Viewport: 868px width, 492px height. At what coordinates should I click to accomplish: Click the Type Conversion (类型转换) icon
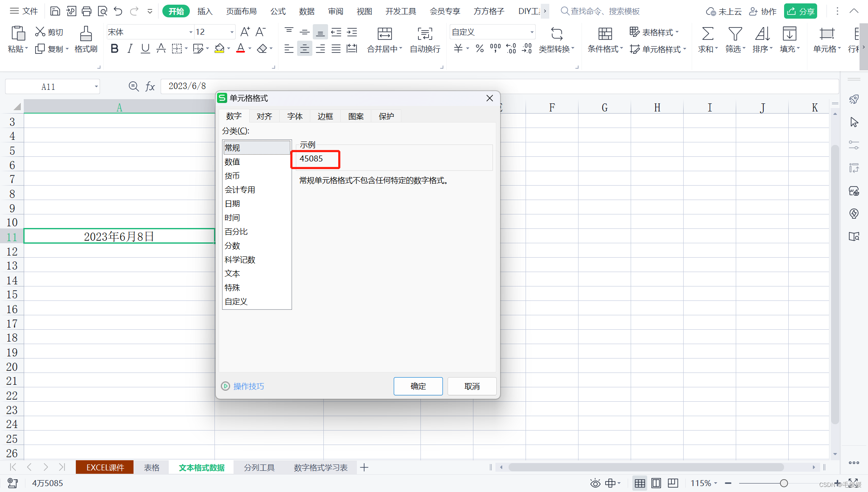point(556,34)
